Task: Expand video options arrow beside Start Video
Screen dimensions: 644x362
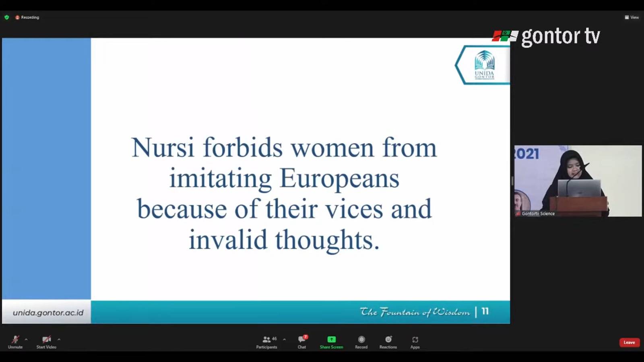Action: click(59, 339)
